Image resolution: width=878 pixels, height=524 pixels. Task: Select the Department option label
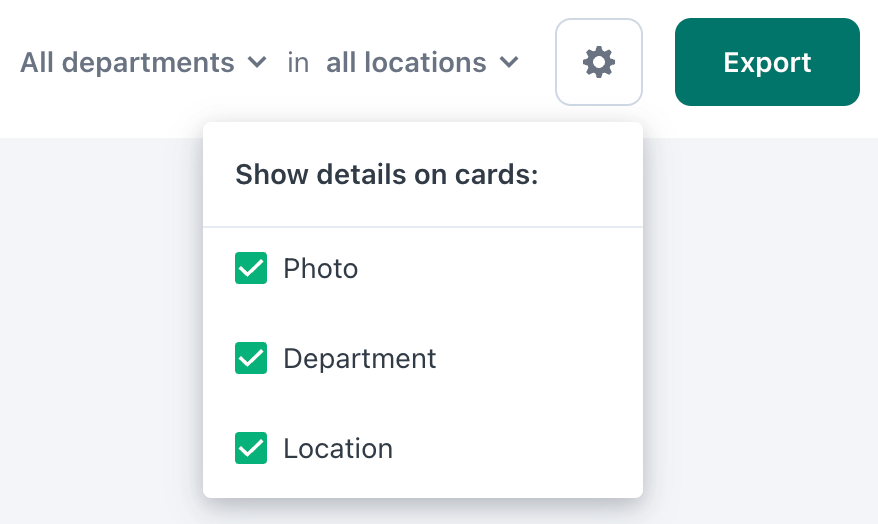click(359, 358)
